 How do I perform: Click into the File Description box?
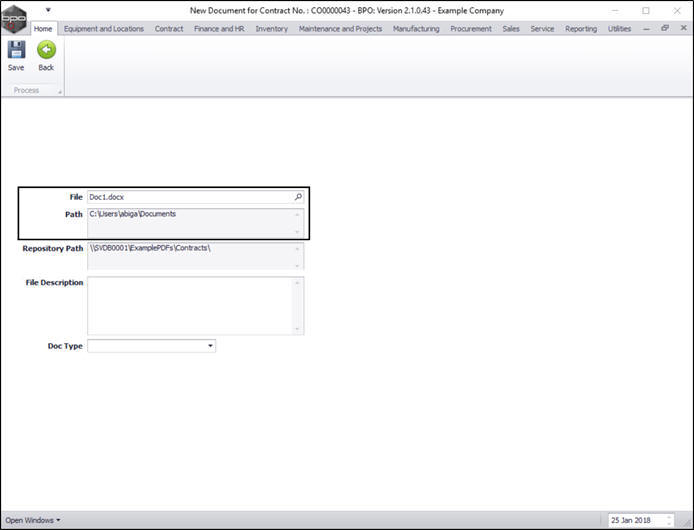[196, 306]
